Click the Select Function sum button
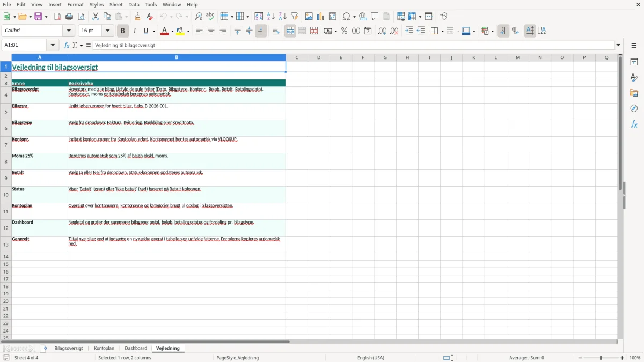Screen dimensions: 644x362 point(75,46)
